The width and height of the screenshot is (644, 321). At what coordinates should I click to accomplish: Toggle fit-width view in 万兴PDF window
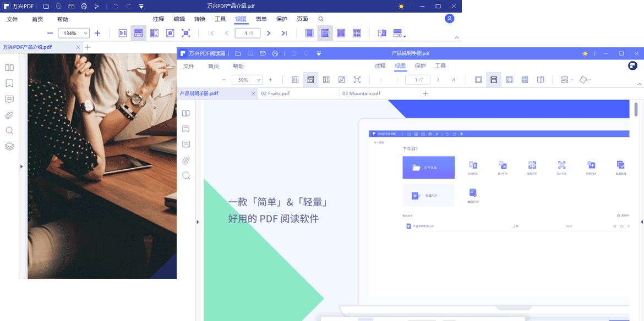click(138, 33)
